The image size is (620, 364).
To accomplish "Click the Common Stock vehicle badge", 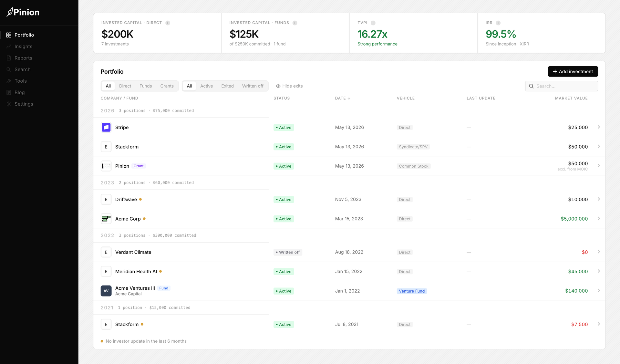I will pyautogui.click(x=414, y=166).
